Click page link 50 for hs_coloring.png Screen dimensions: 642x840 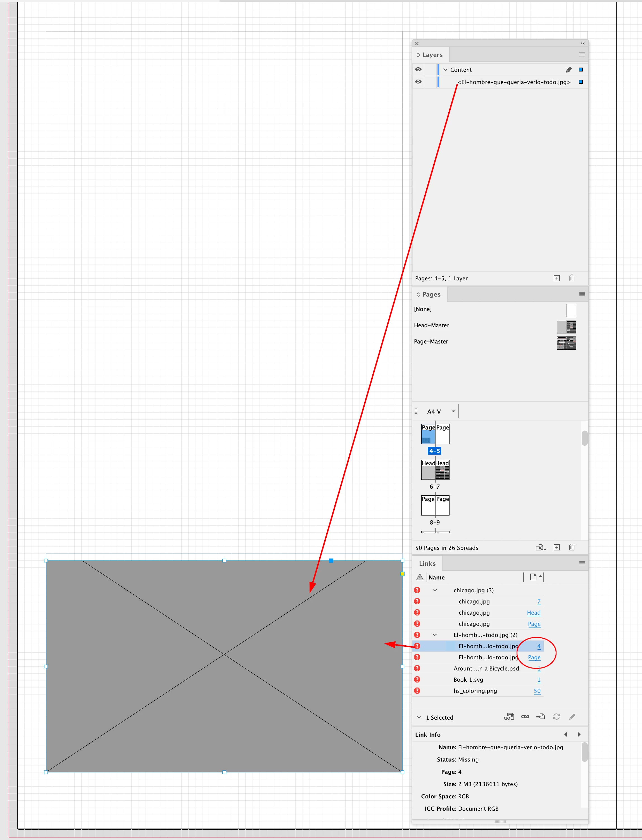click(537, 691)
